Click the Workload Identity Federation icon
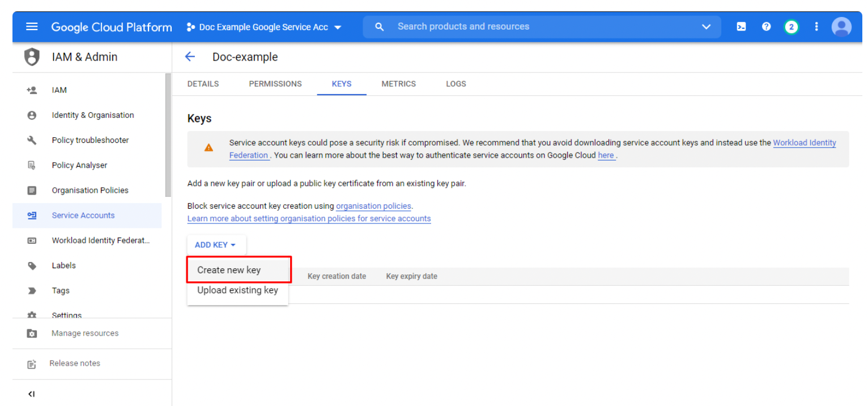This screenshot has height=406, width=868. [x=32, y=240]
